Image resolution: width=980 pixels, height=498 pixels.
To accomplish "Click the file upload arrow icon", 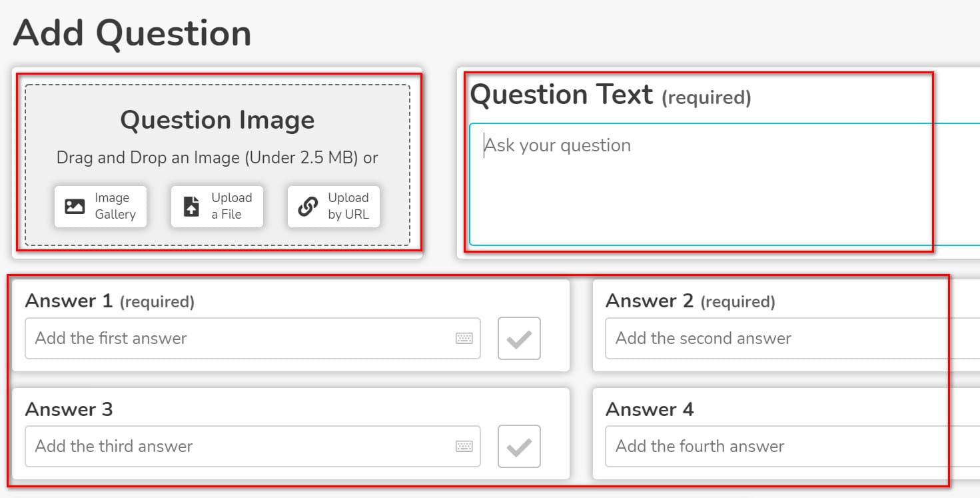I will click(x=191, y=207).
